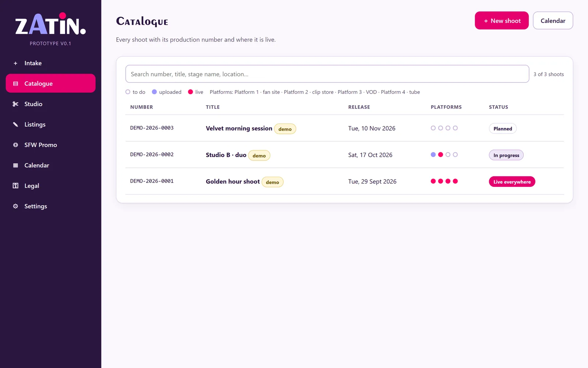Click production number DEMO-2026-0003
The width and height of the screenshot is (588, 368).
click(x=152, y=128)
